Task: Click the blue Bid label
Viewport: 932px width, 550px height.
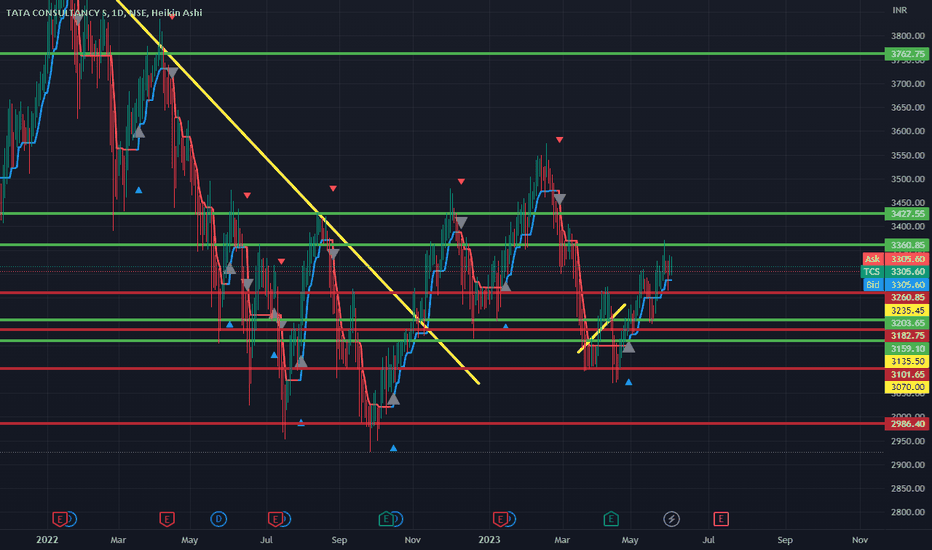Action: (x=873, y=285)
